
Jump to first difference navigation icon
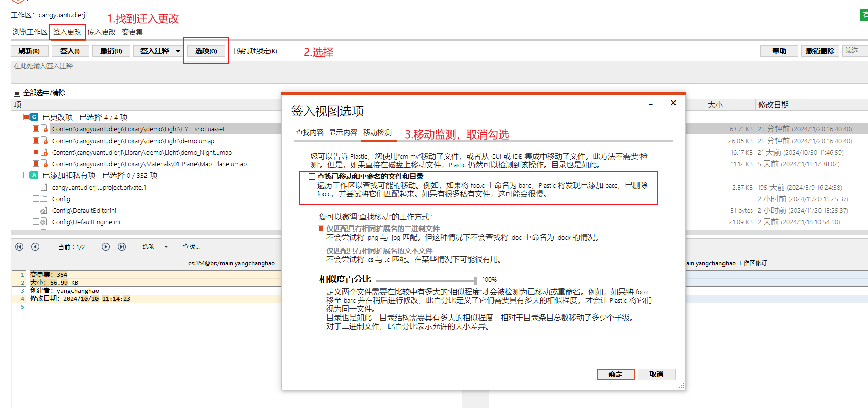(x=19, y=247)
